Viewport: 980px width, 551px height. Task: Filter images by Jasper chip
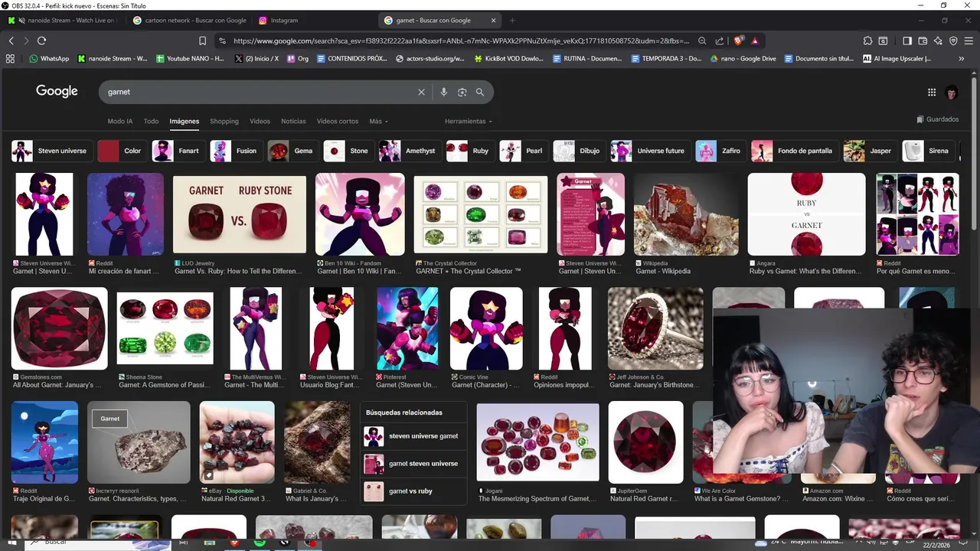pyautogui.click(x=870, y=151)
